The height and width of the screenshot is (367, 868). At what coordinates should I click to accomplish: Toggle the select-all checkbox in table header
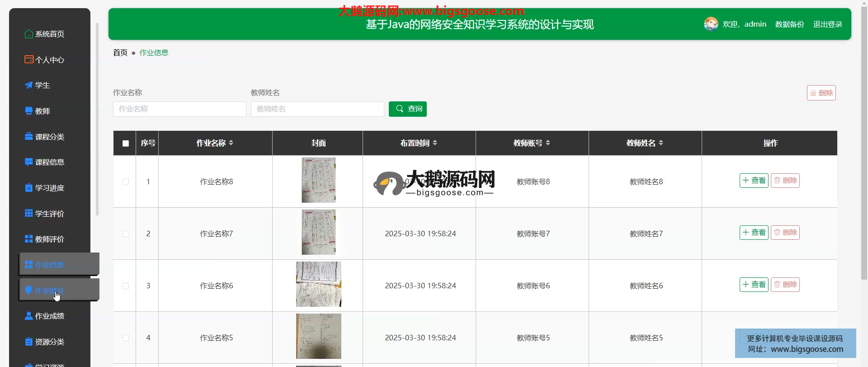pyautogui.click(x=126, y=143)
